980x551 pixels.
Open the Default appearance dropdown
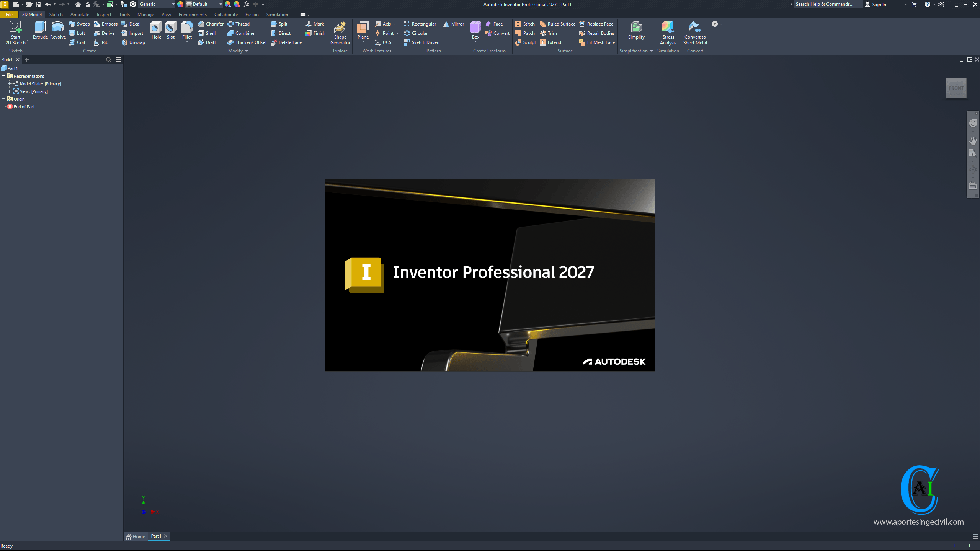click(x=220, y=4)
